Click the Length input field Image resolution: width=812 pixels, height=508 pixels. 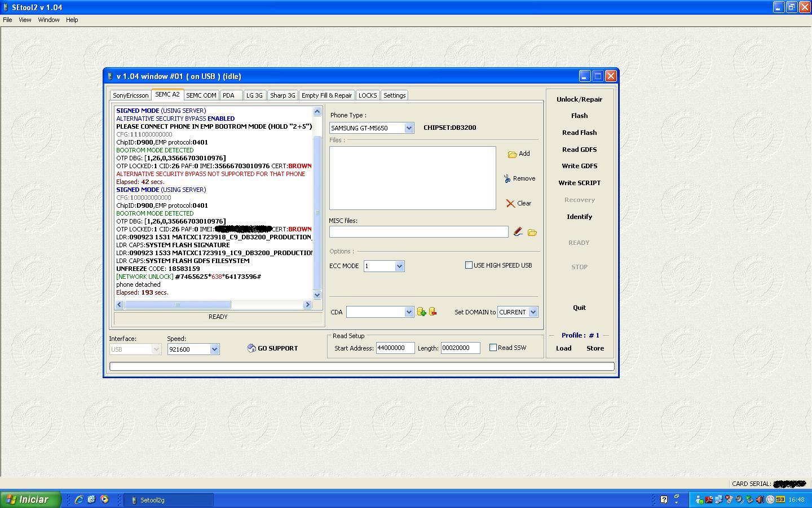(460, 348)
